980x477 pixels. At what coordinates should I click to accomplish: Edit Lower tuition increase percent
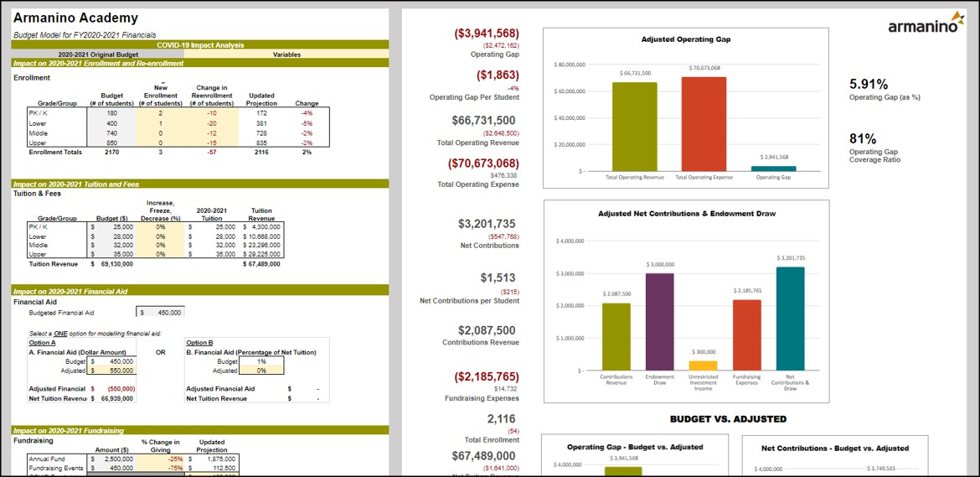[x=160, y=237]
